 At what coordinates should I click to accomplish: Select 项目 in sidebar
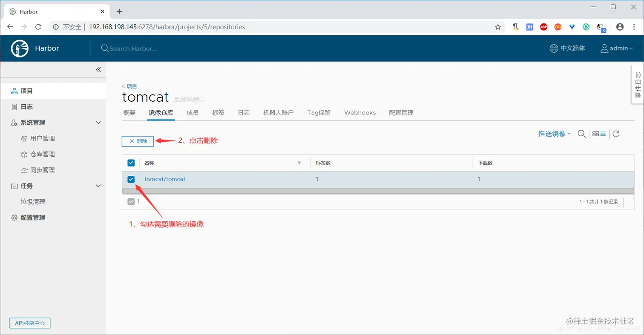[x=53, y=91]
